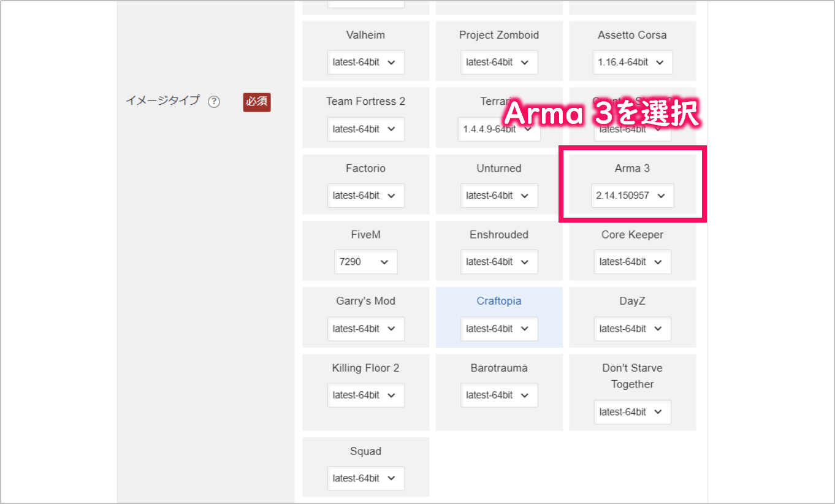The image size is (835, 504).
Task: Open the Team Fortress 2 version dropdown
Action: pyautogui.click(x=365, y=129)
